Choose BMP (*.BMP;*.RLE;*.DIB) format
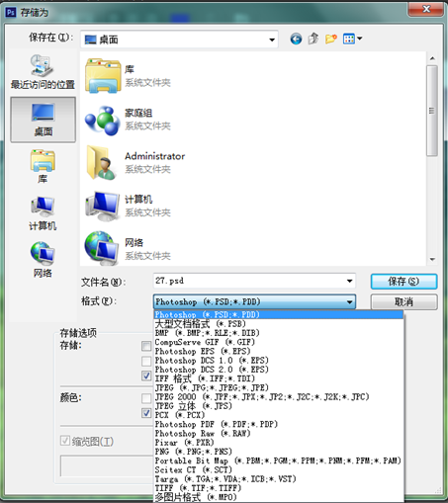 click(279, 333)
